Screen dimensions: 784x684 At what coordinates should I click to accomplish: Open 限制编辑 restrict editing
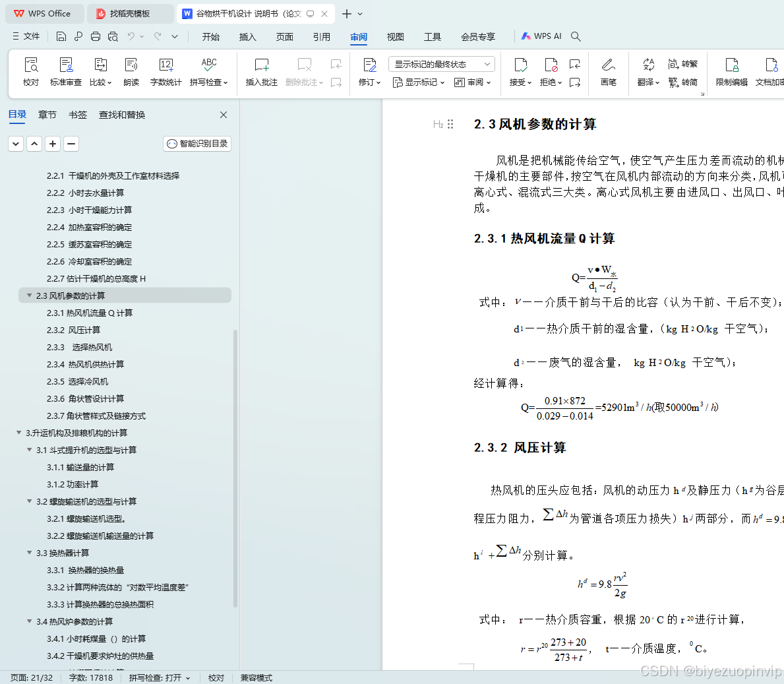click(731, 71)
